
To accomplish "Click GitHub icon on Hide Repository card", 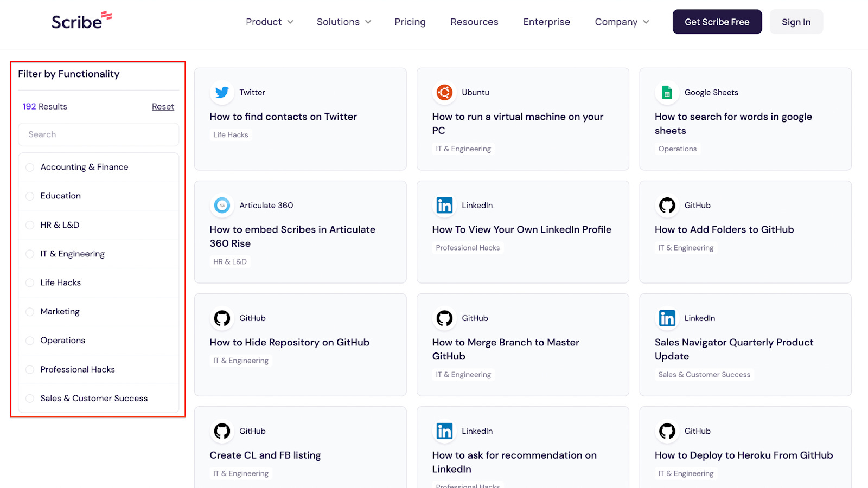I will pos(222,318).
